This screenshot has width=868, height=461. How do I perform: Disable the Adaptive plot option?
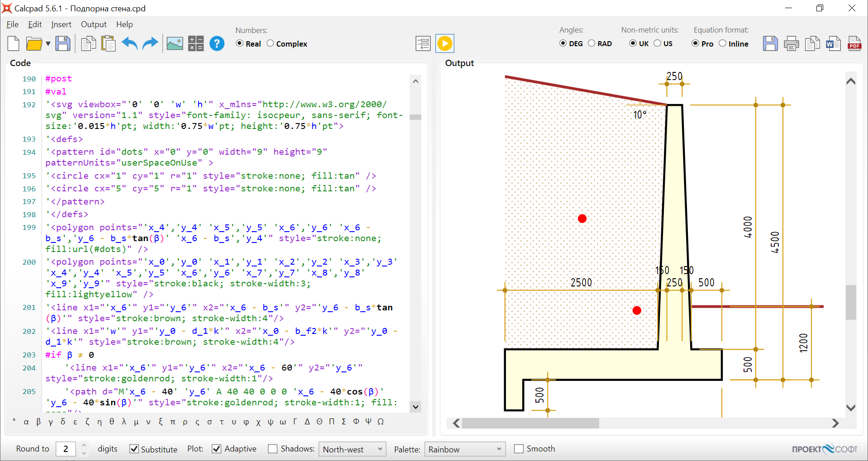[216, 448]
